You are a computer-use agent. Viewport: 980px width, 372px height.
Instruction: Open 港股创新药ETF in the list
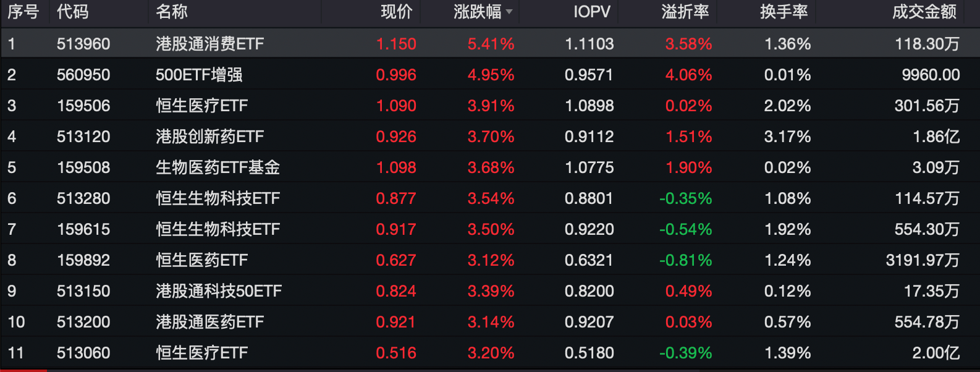(x=209, y=137)
